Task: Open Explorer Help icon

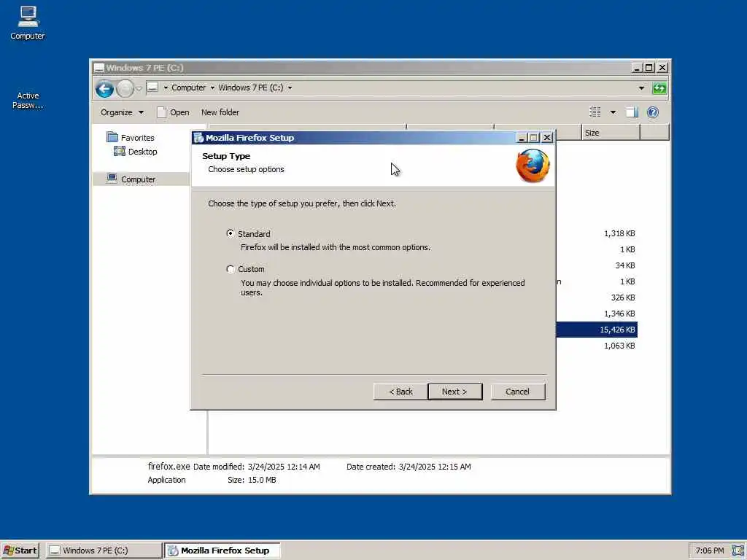Action: coord(653,112)
